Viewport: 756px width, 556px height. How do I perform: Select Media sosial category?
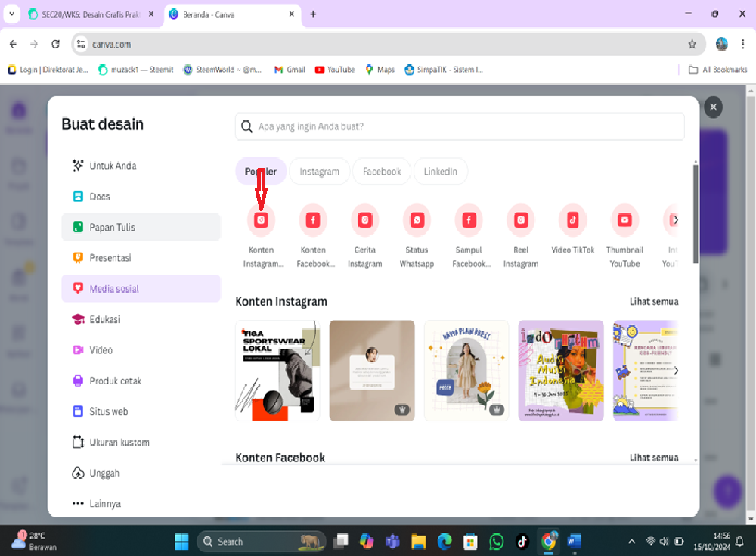(141, 289)
